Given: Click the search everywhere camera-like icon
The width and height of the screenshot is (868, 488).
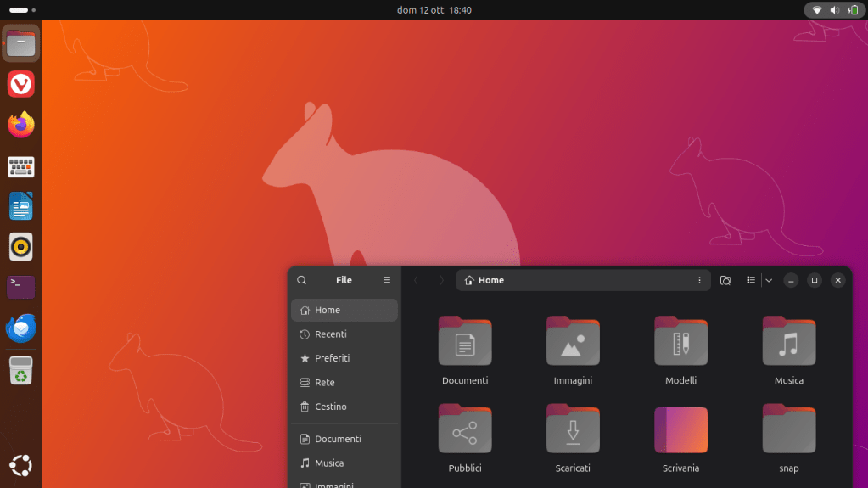Looking at the screenshot, I should (x=725, y=280).
